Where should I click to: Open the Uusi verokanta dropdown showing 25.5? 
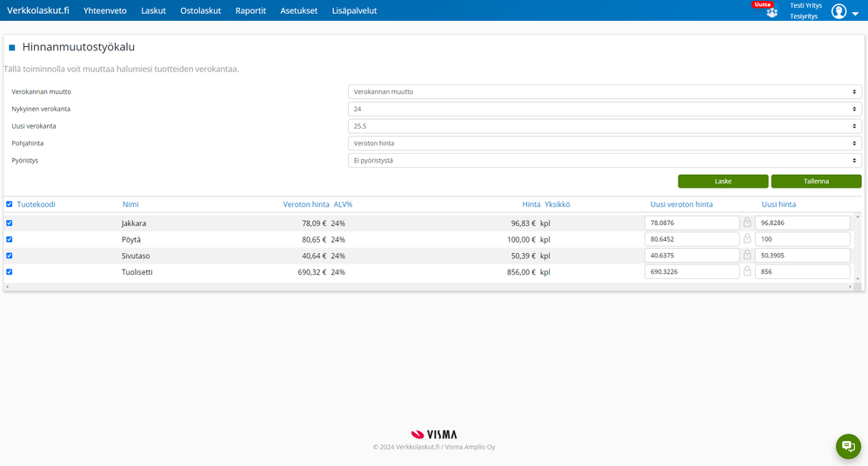click(x=604, y=126)
